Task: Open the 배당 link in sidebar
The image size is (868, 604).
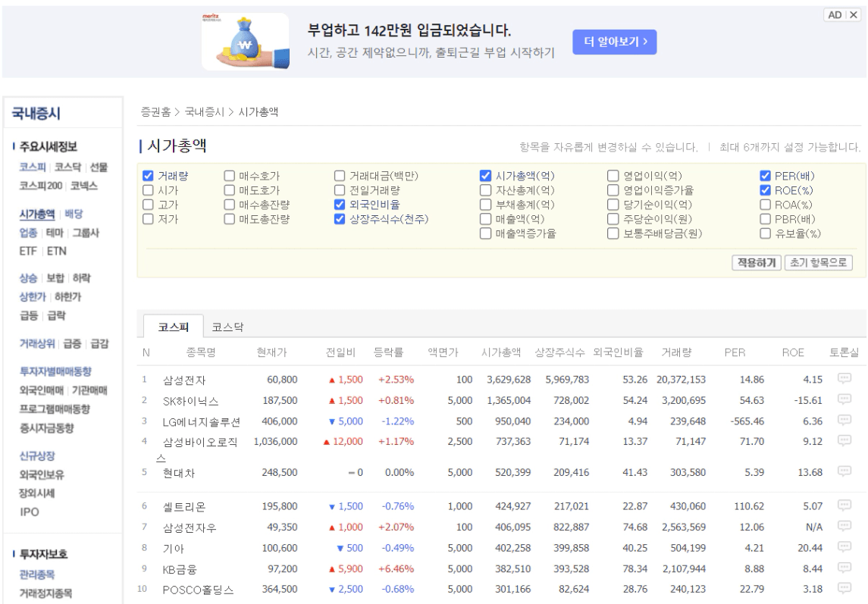Action: pos(74,214)
